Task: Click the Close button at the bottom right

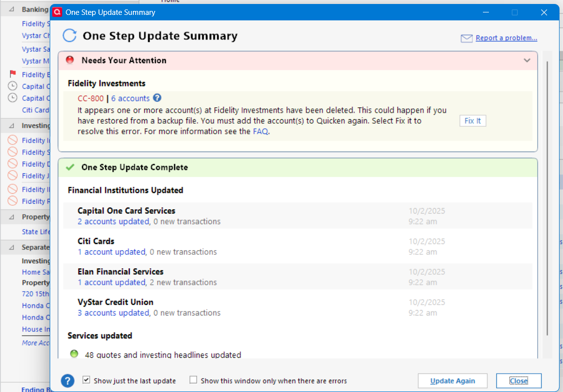Action: point(518,381)
